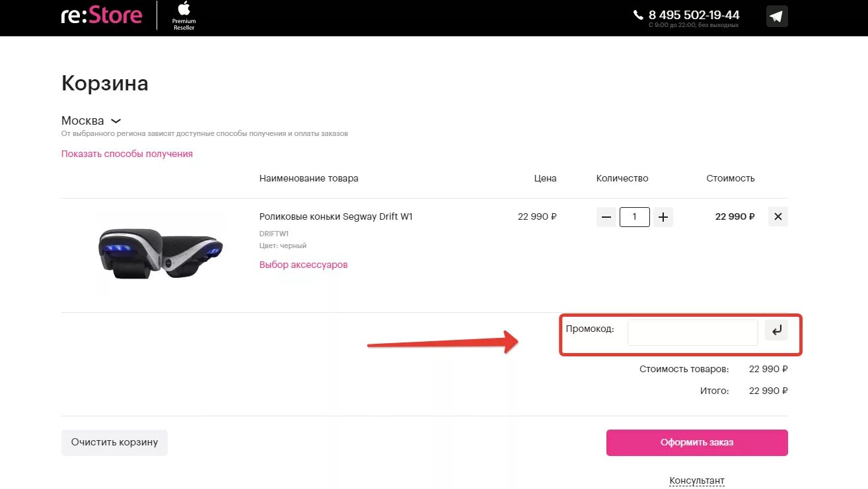The height and width of the screenshot is (489, 868).
Task: Click the phone handset icon
Action: [x=638, y=15]
